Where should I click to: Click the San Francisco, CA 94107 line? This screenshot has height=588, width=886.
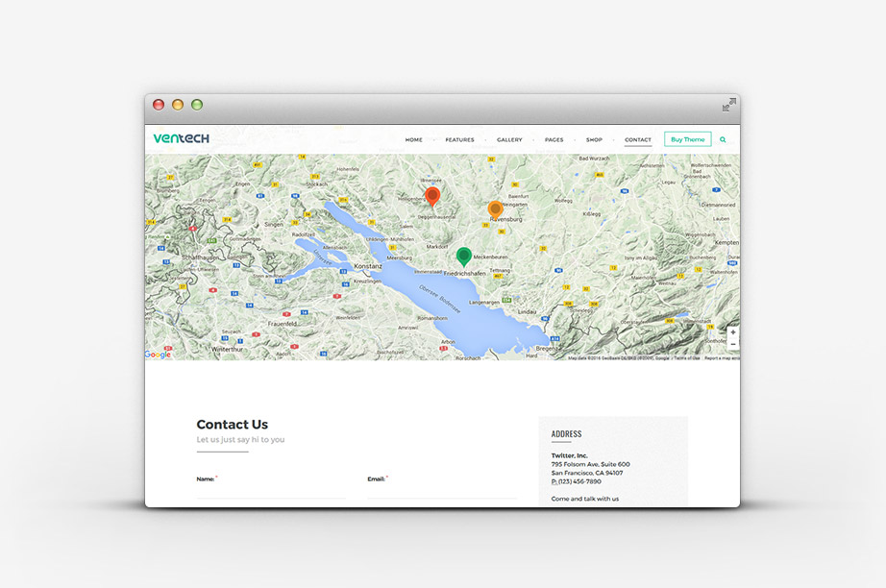[587, 473]
